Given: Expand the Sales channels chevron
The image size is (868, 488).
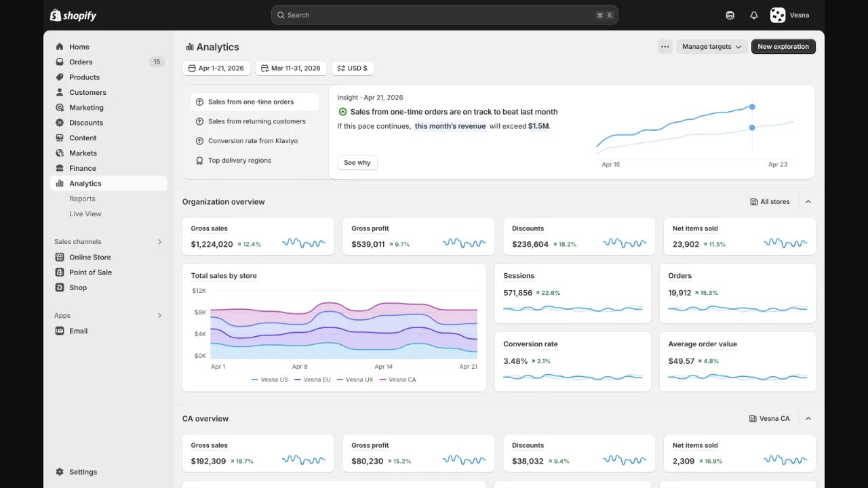Looking at the screenshot, I should [x=160, y=242].
